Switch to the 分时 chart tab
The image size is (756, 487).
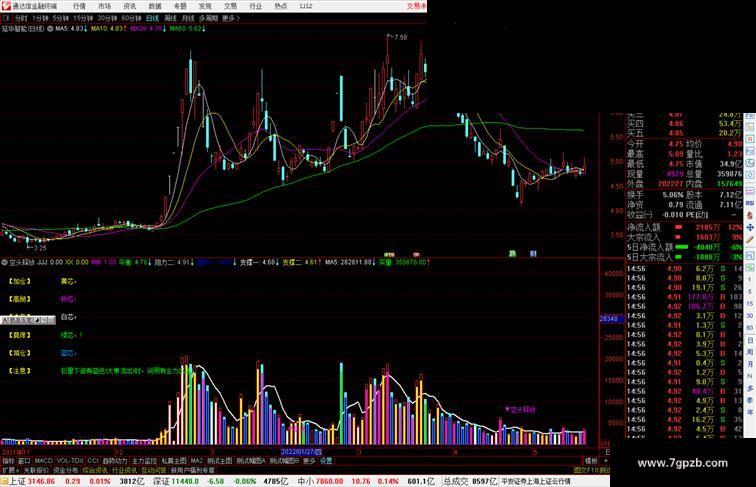point(21,18)
